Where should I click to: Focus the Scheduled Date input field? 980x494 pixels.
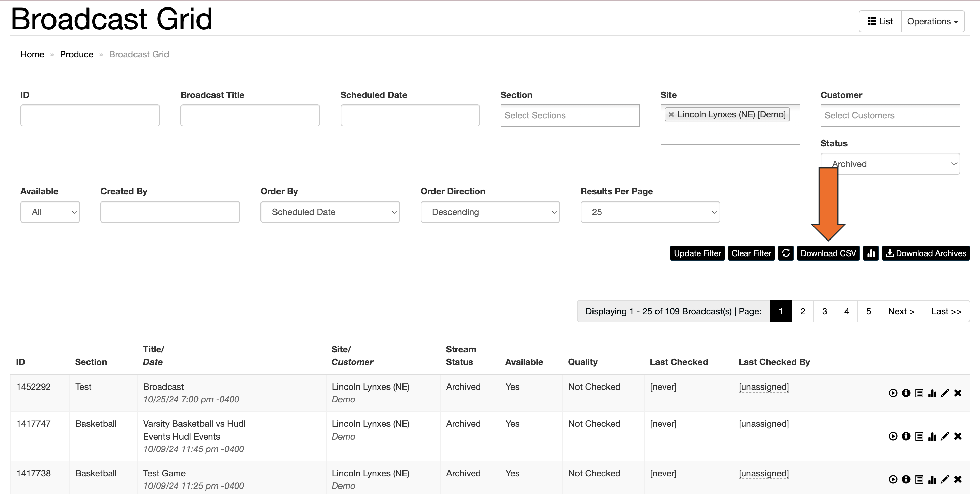[x=410, y=116]
